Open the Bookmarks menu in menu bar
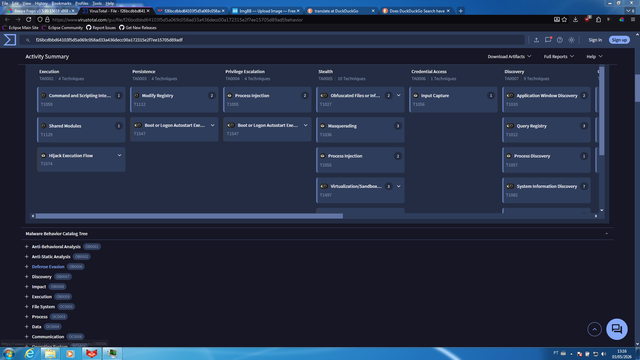The width and height of the screenshot is (640, 360). point(61,3)
